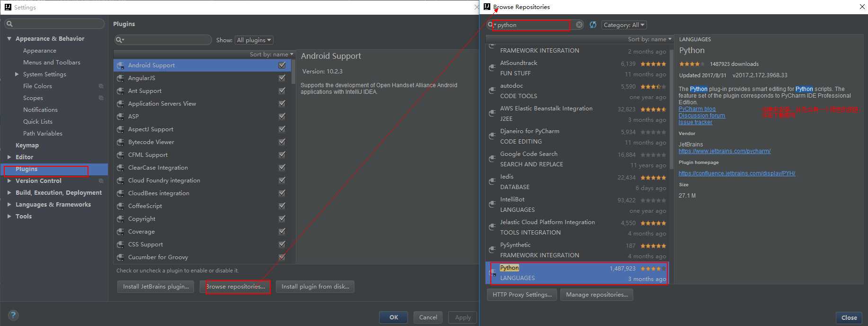
Task: Click the Plugins panel search field
Action: point(163,40)
